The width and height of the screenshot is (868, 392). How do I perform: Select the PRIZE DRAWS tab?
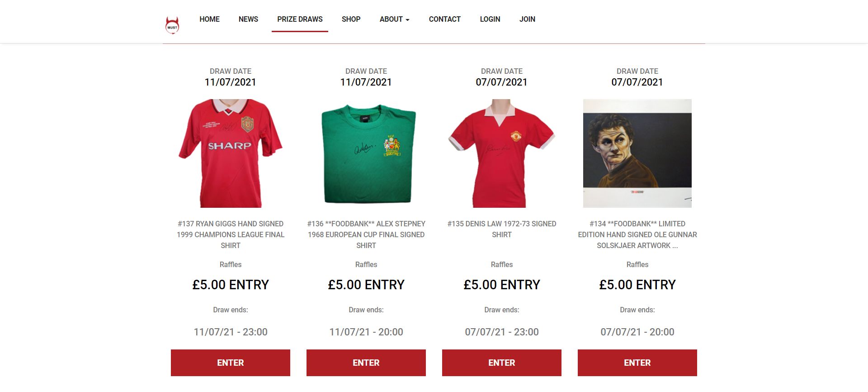[300, 19]
